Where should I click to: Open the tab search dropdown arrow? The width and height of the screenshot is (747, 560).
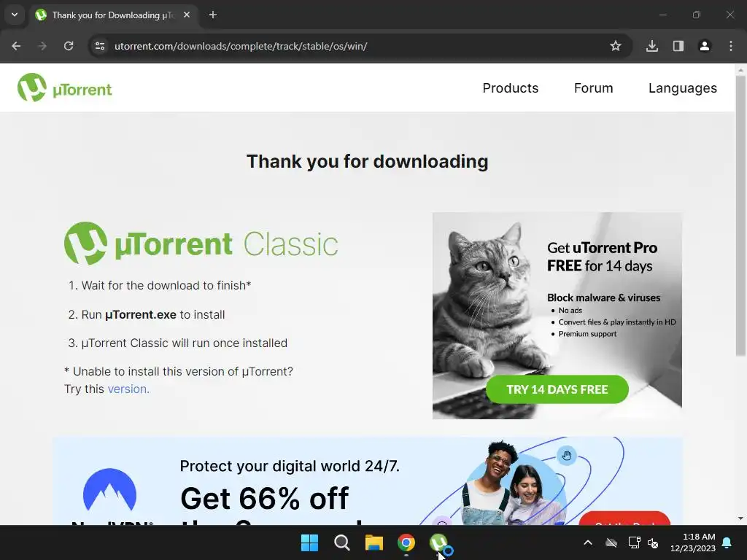(15, 15)
